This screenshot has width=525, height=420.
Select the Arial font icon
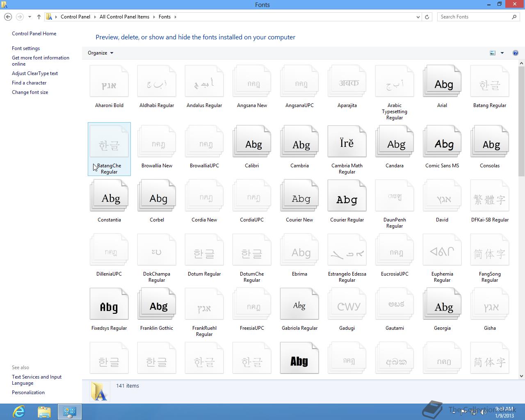(442, 81)
